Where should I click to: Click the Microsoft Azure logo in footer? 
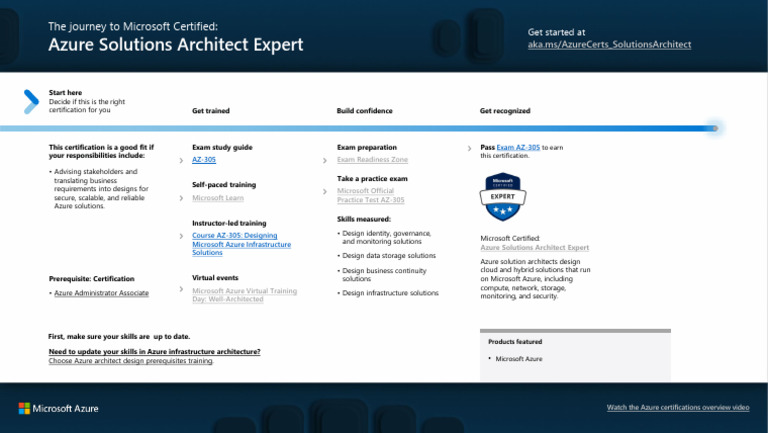click(58, 409)
